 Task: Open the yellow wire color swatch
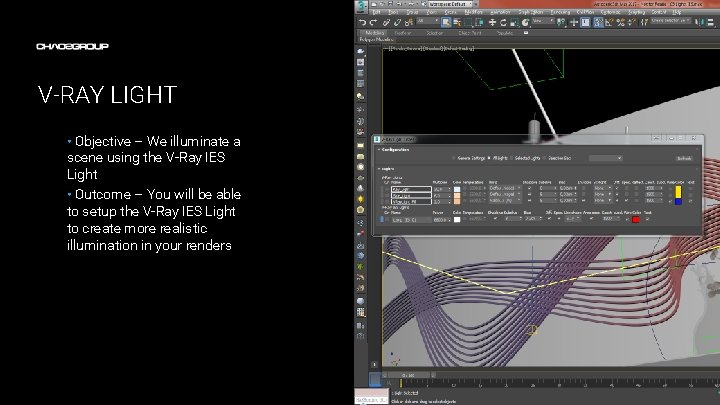click(x=678, y=191)
